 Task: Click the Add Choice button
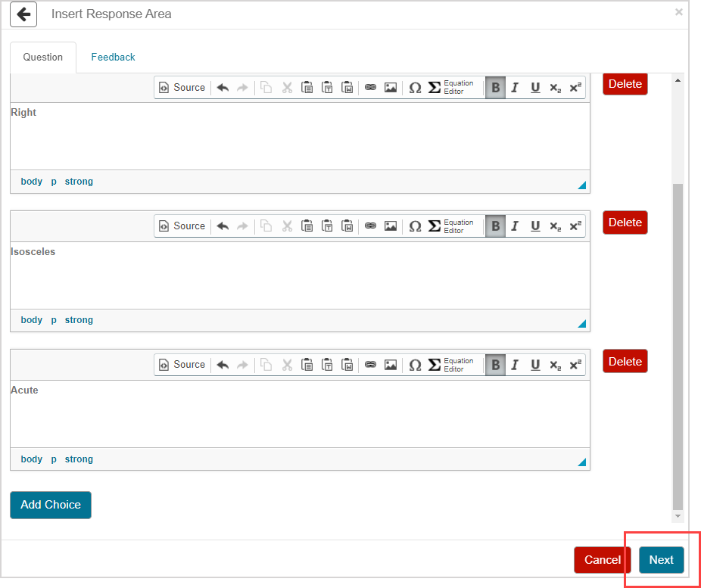51,505
